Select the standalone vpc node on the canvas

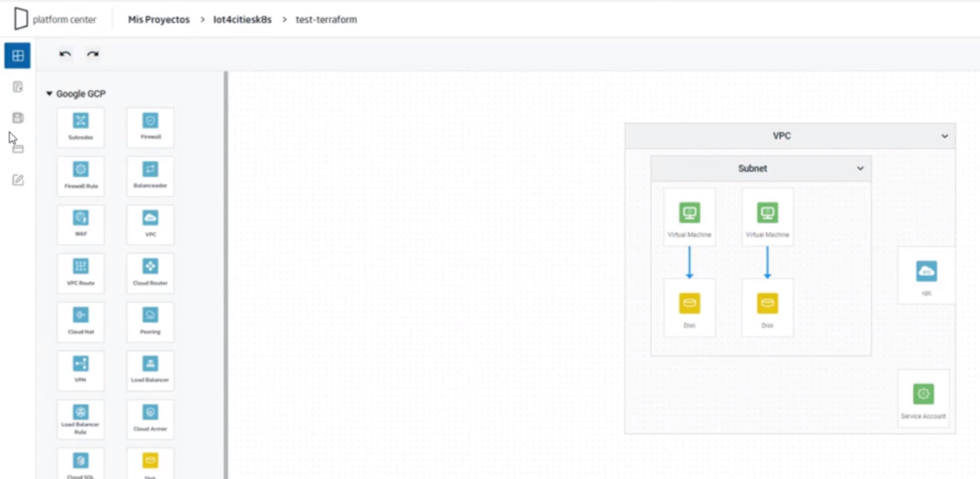926,275
